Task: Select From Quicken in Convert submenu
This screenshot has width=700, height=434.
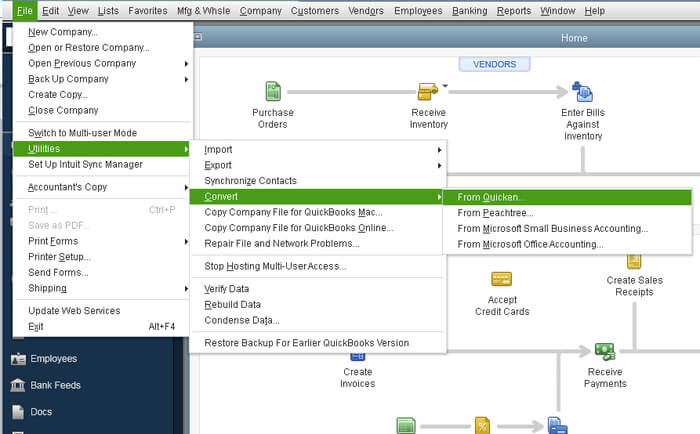Action: (x=490, y=197)
